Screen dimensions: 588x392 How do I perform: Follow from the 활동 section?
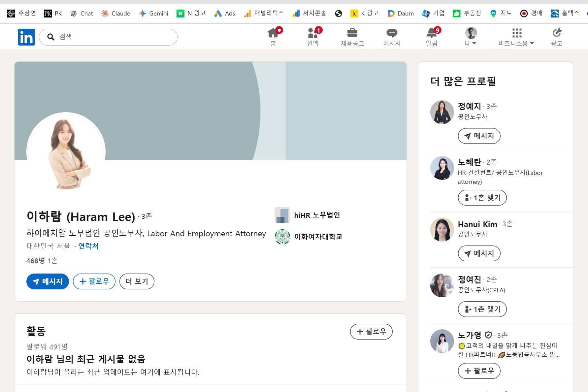[x=371, y=332]
